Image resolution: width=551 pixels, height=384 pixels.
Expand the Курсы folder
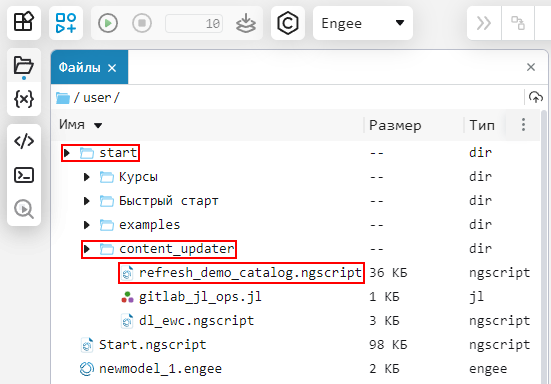86,177
